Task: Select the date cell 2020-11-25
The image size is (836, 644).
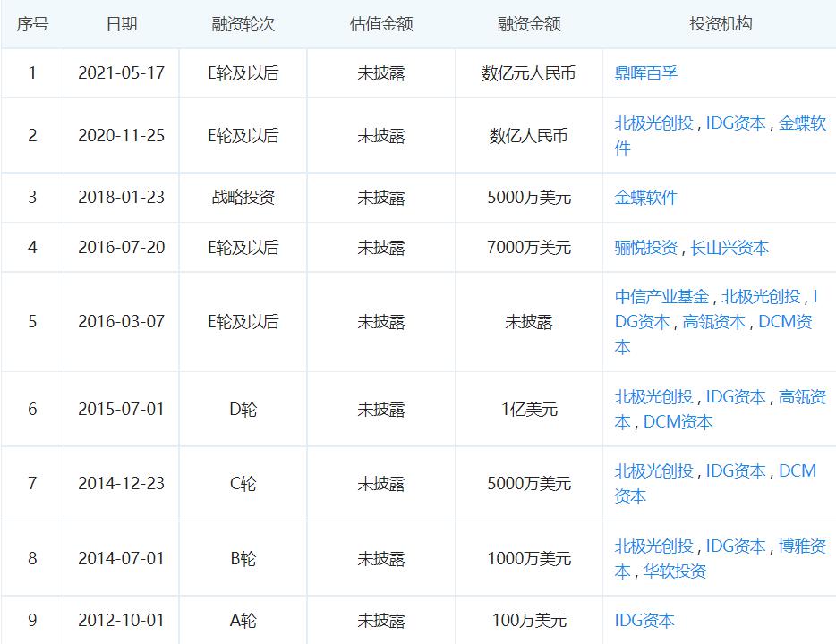Action: (122, 136)
